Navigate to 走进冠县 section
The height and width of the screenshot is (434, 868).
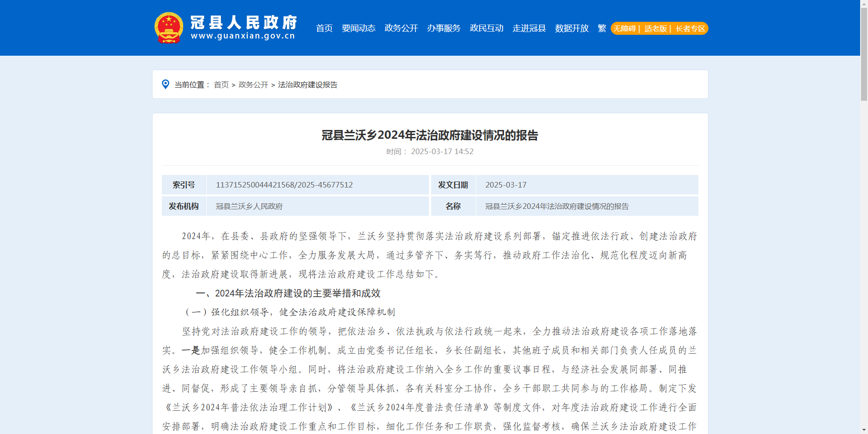pyautogui.click(x=529, y=28)
